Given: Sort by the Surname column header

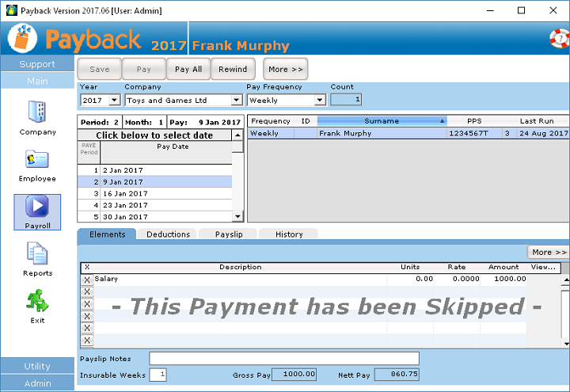Looking at the screenshot, I should 382,121.
